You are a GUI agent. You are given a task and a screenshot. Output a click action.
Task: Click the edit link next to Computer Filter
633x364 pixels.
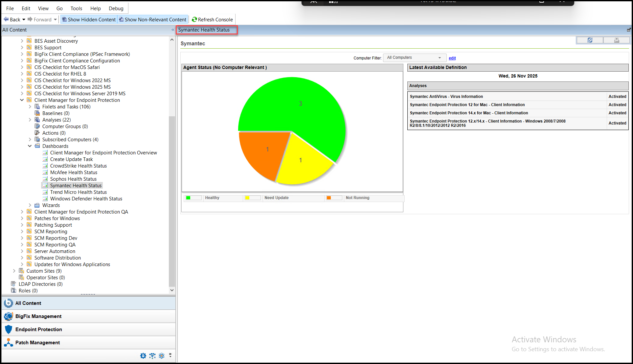452,58
